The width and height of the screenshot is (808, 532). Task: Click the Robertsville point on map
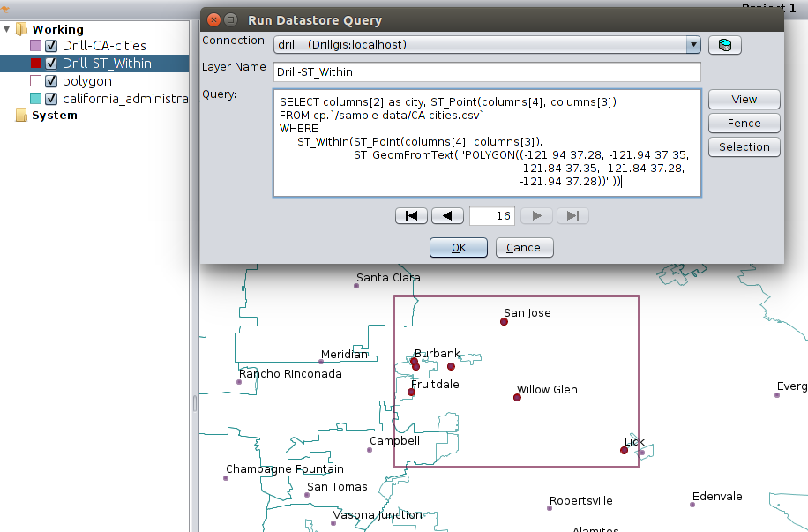point(550,508)
